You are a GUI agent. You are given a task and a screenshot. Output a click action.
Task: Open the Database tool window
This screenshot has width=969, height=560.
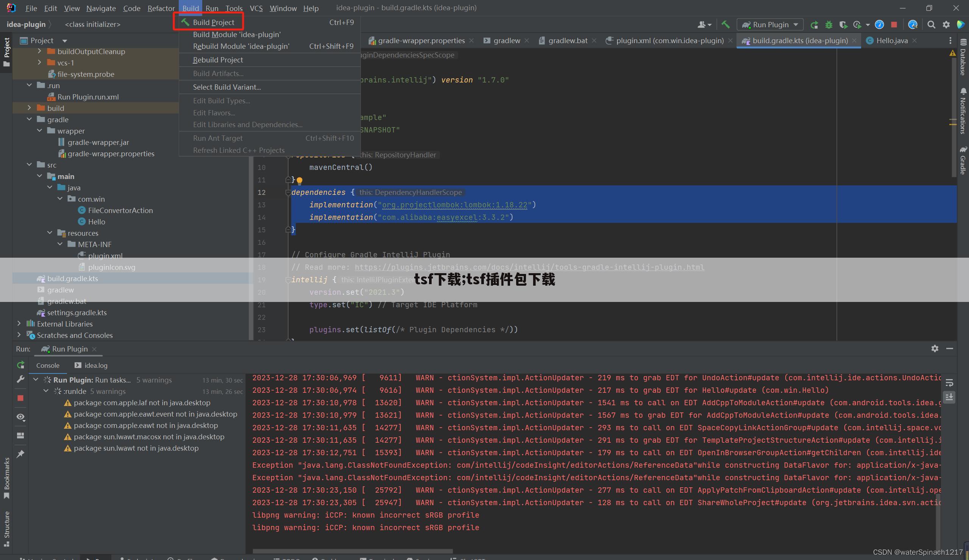pyautogui.click(x=963, y=57)
